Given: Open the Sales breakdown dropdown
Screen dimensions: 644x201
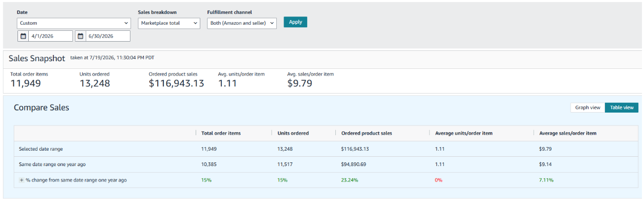Looking at the screenshot, I should click(x=169, y=23).
